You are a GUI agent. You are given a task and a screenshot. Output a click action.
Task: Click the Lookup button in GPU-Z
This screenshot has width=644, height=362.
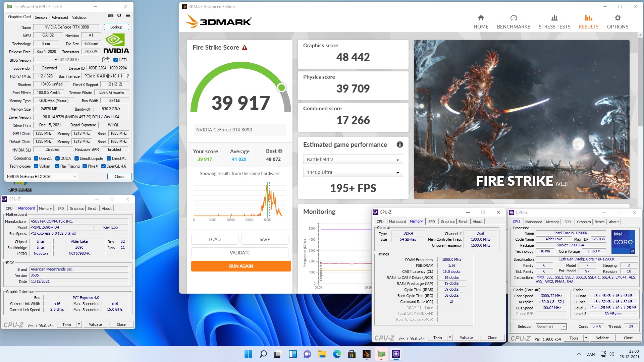[x=116, y=27]
